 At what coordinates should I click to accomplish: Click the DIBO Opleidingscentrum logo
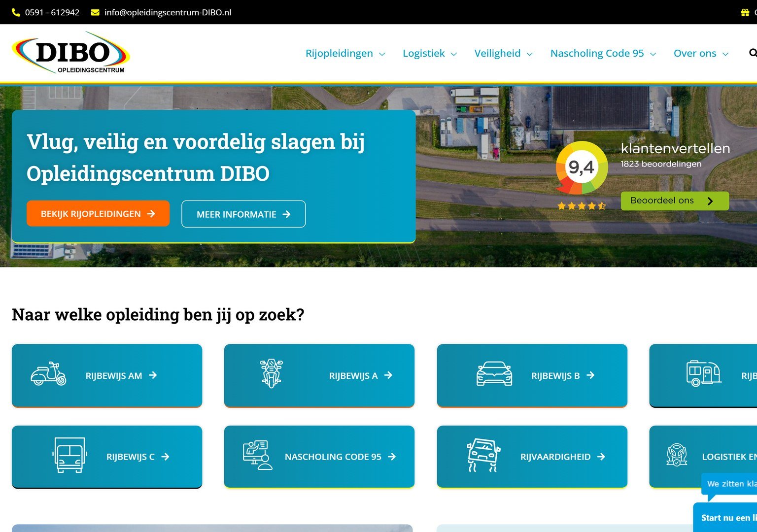pyautogui.click(x=71, y=53)
